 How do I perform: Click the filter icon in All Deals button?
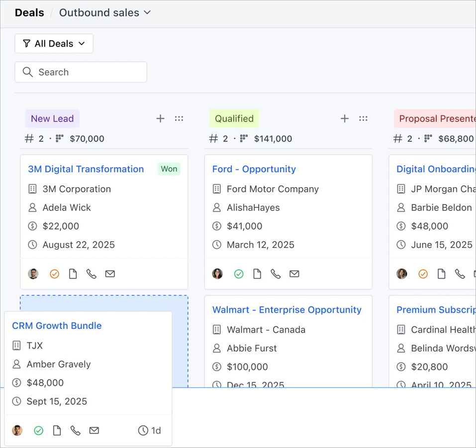(x=27, y=44)
